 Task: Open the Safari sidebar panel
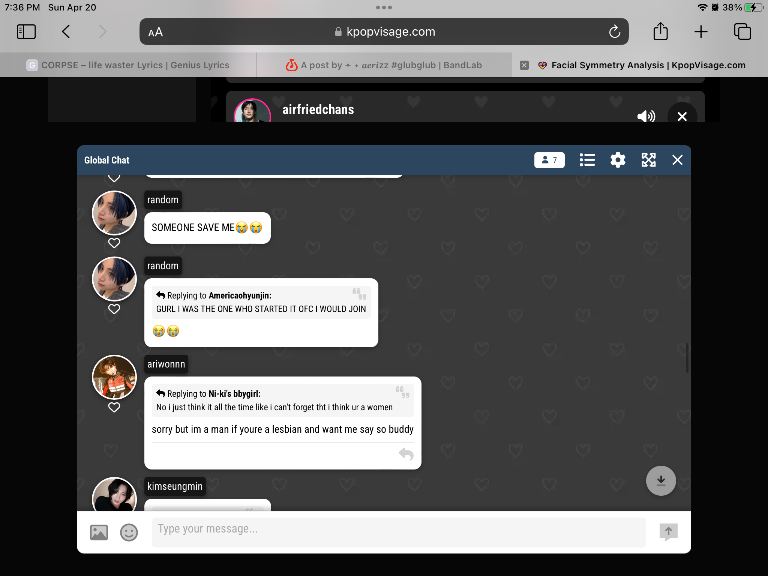[26, 32]
